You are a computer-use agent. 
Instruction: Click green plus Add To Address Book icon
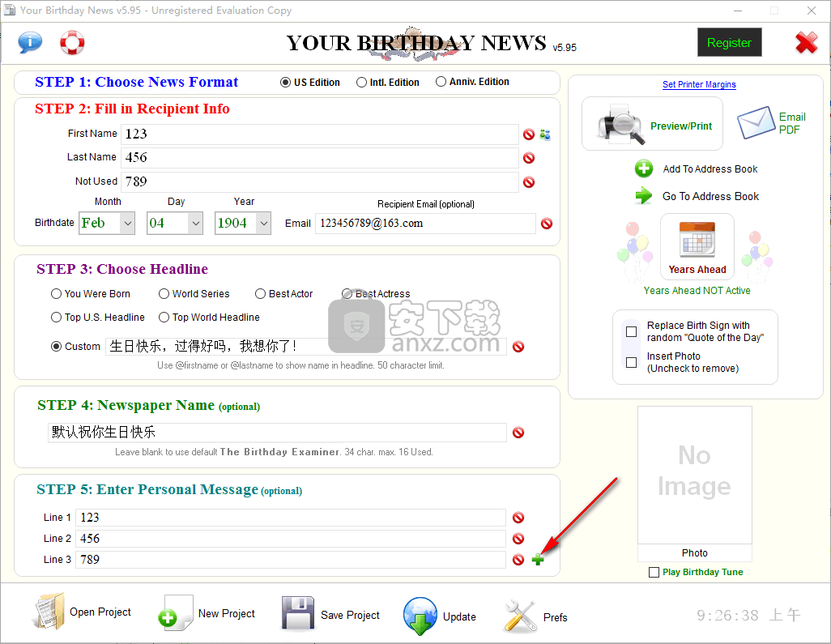point(643,169)
